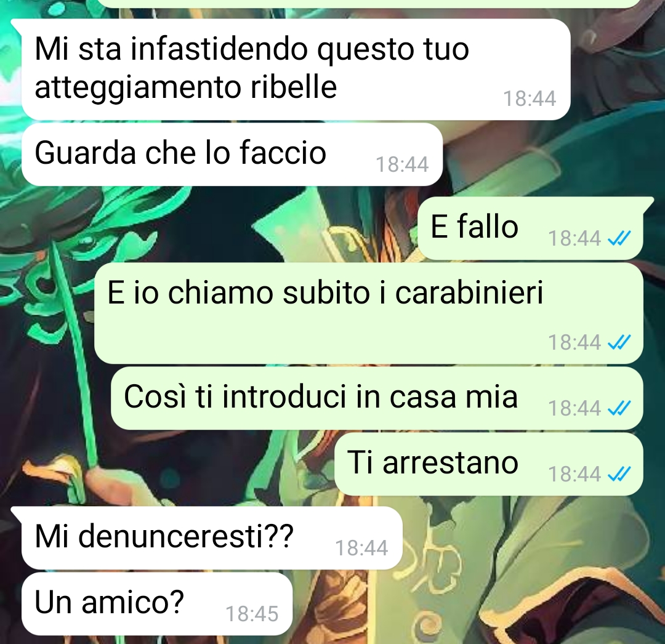Tap the 'Così ti introduci in casa mia' bubble
Image resolution: width=665 pixels, height=644 pixels.
(377, 398)
